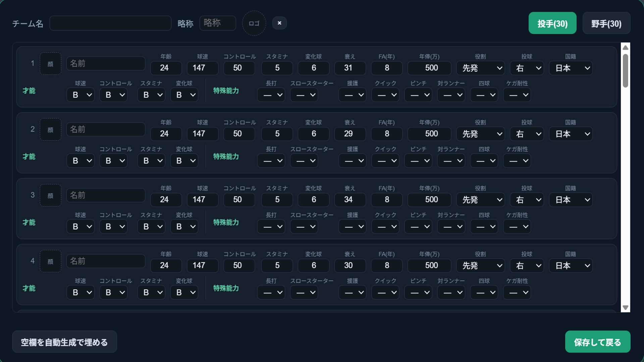
Task: Open player 2's 投球 throwing hand dropdown
Action: pyautogui.click(x=527, y=134)
